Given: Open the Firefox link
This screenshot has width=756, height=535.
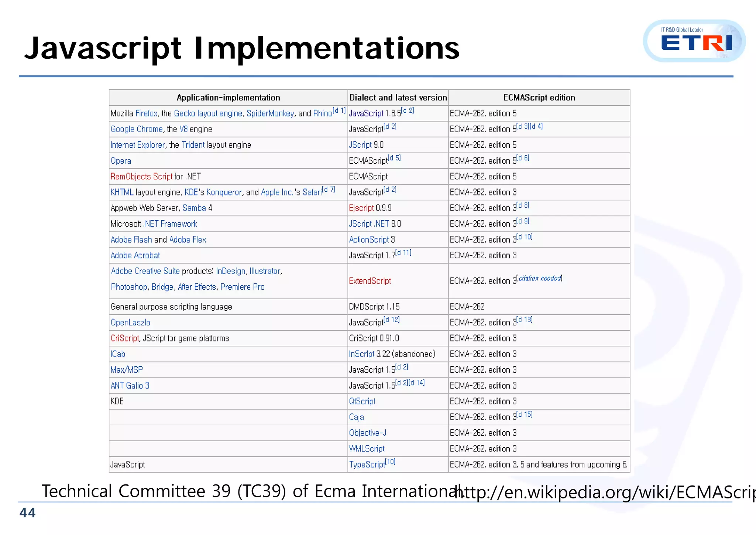Looking at the screenshot, I should (x=147, y=113).
